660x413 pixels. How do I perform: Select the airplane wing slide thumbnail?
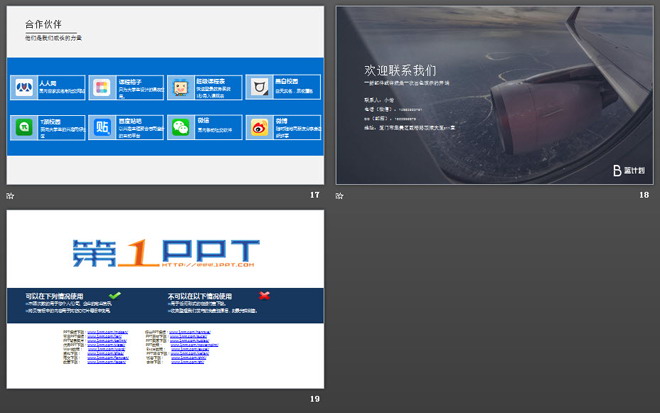[494, 95]
